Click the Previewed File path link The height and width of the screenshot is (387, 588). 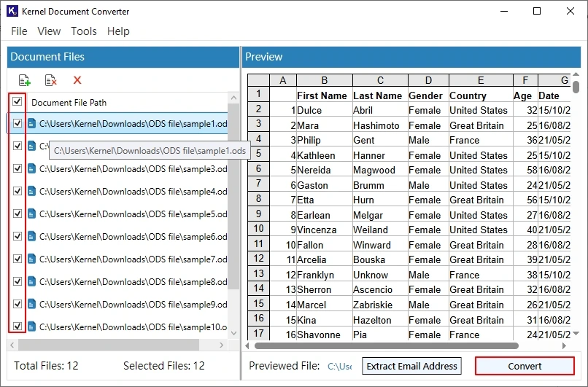[340, 366]
